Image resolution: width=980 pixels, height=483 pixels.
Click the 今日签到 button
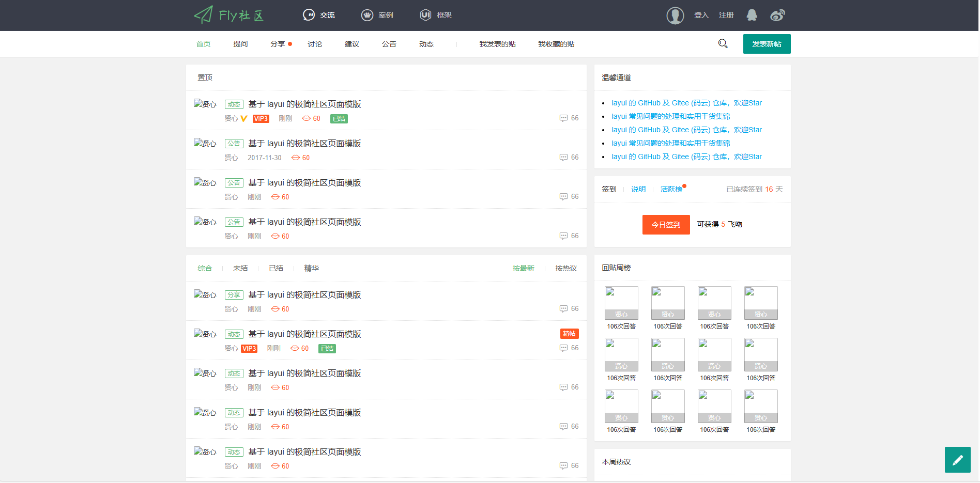point(666,225)
